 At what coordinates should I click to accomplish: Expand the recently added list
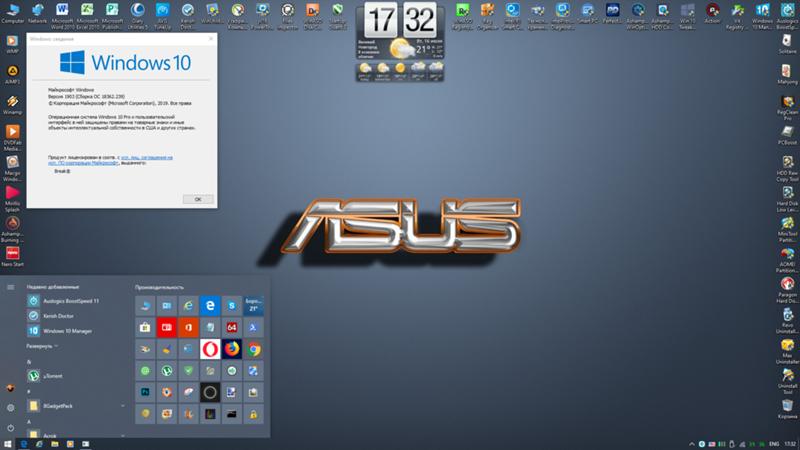point(42,346)
